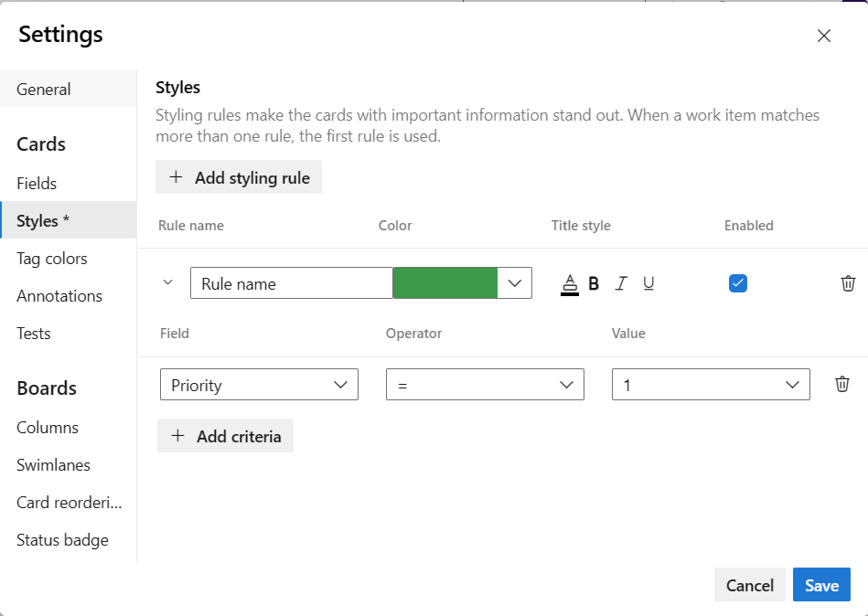Collapse the styling rule chevron

(167, 282)
